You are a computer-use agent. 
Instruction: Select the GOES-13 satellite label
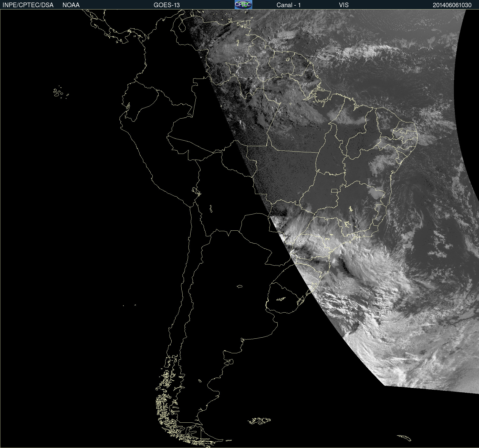pos(167,5)
